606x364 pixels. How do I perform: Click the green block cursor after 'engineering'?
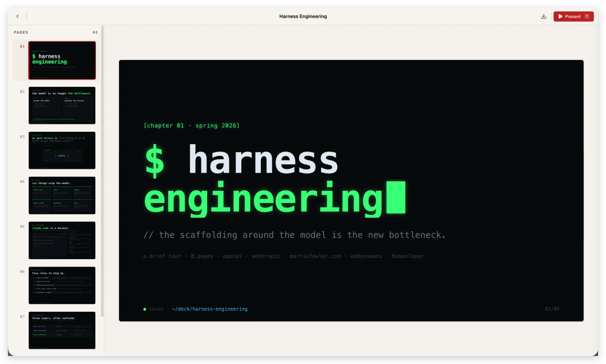(x=396, y=197)
